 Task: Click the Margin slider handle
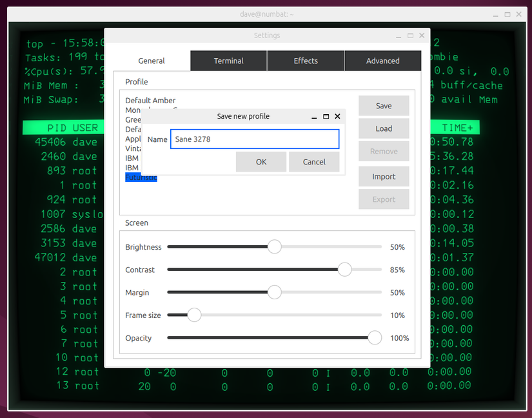pyautogui.click(x=275, y=292)
